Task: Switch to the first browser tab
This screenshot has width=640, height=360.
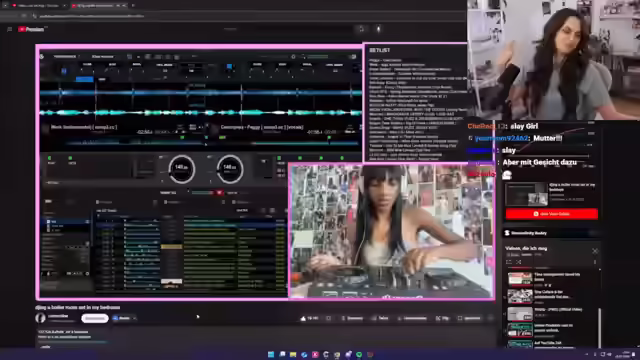Action: pos(37,6)
